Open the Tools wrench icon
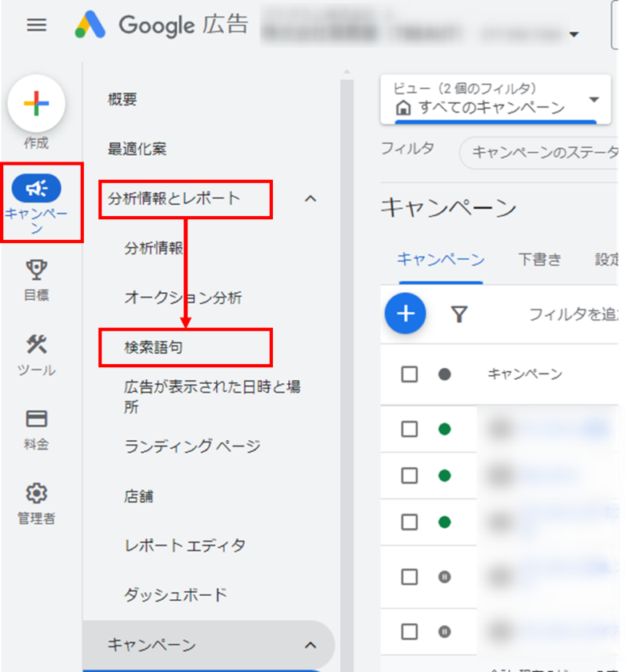641x672 pixels. click(x=37, y=345)
